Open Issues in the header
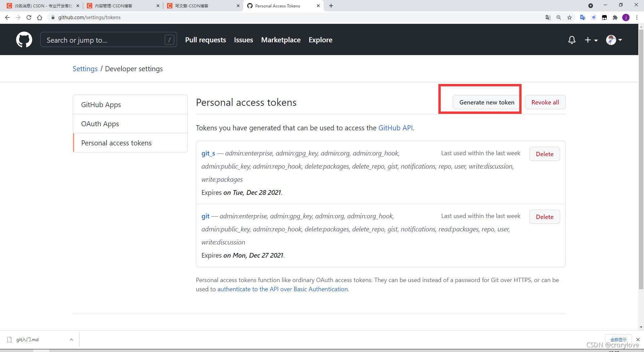 [x=244, y=40]
